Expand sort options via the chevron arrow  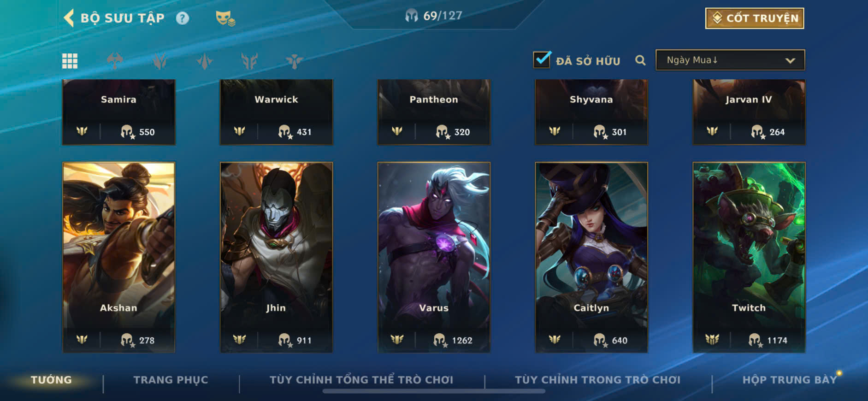pyautogui.click(x=790, y=61)
